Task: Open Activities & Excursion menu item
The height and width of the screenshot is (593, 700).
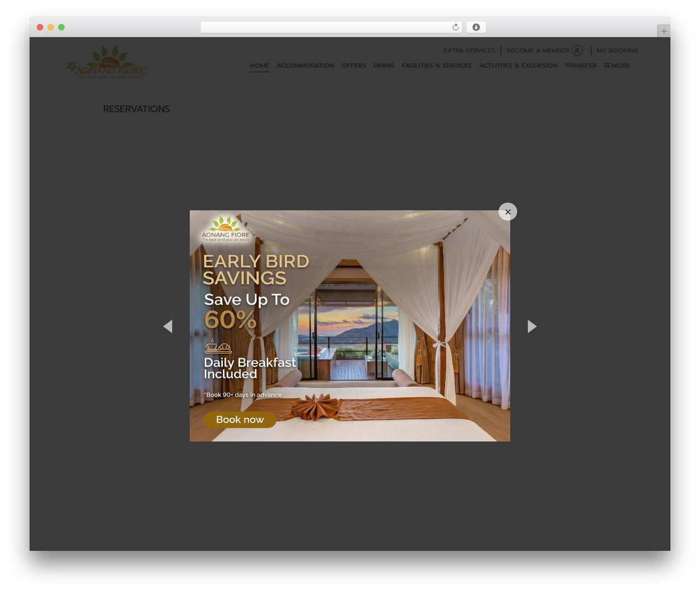Action: (x=518, y=66)
